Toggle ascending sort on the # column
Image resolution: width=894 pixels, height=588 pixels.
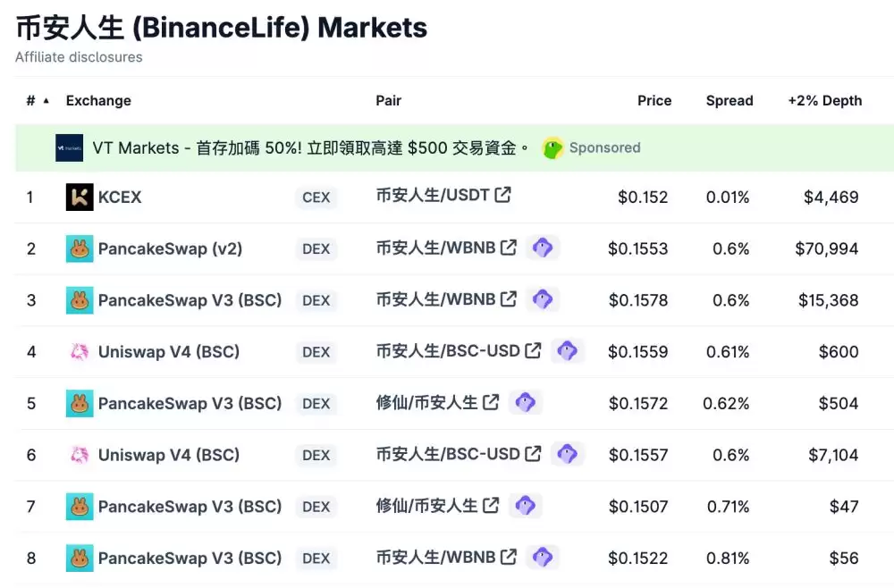[36, 101]
